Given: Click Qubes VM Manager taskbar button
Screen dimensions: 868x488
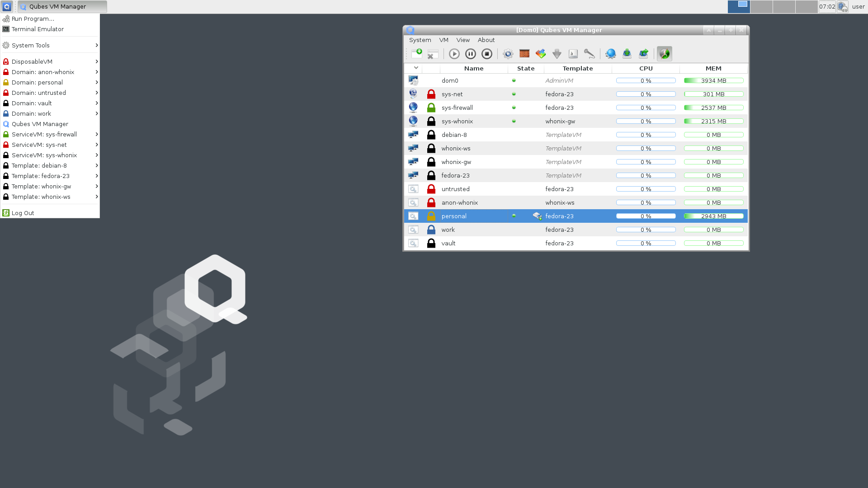Looking at the screenshot, I should pyautogui.click(x=62, y=7).
